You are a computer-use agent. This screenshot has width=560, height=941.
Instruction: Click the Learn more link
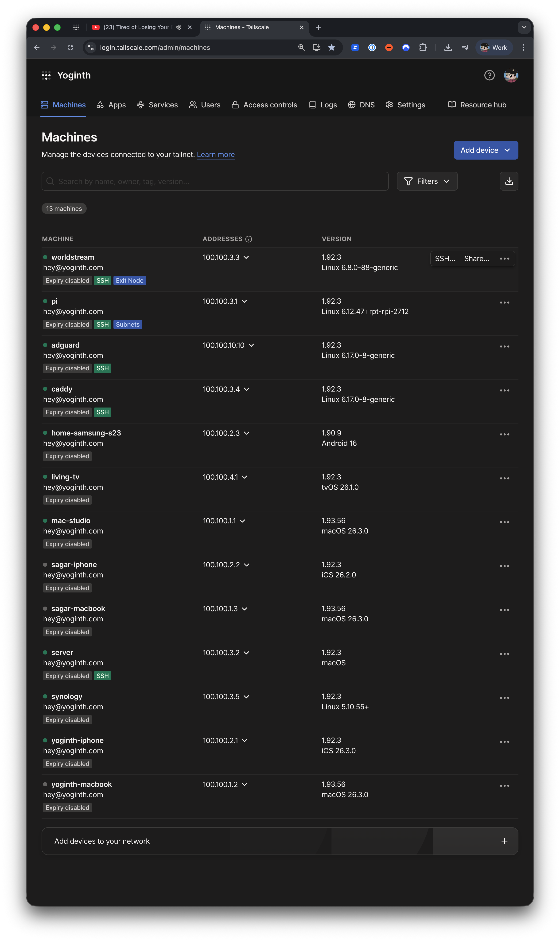coord(215,154)
